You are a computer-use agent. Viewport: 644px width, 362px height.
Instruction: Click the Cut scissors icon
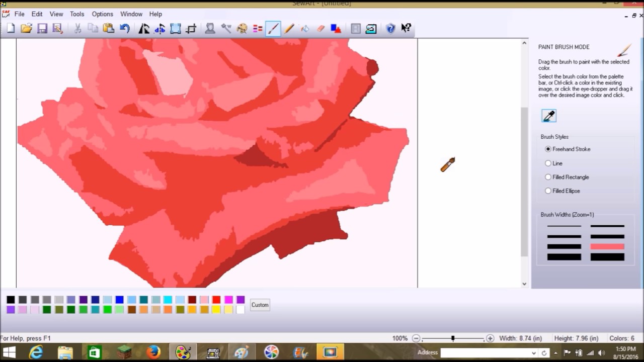coord(77,29)
